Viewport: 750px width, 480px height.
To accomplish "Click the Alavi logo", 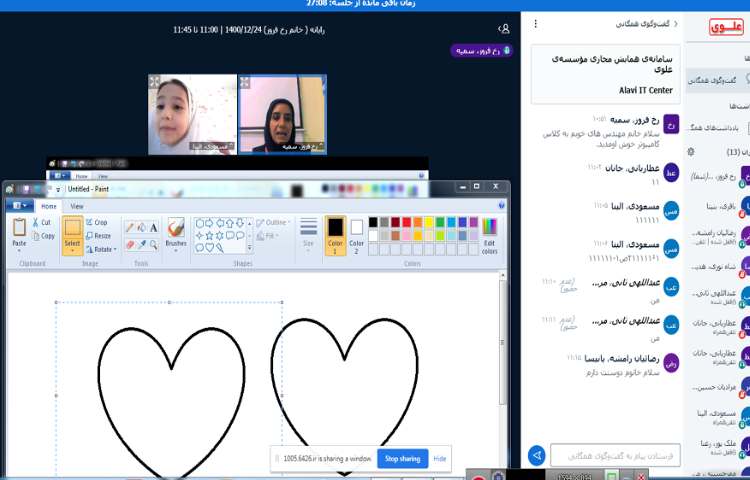I will coord(726,27).
